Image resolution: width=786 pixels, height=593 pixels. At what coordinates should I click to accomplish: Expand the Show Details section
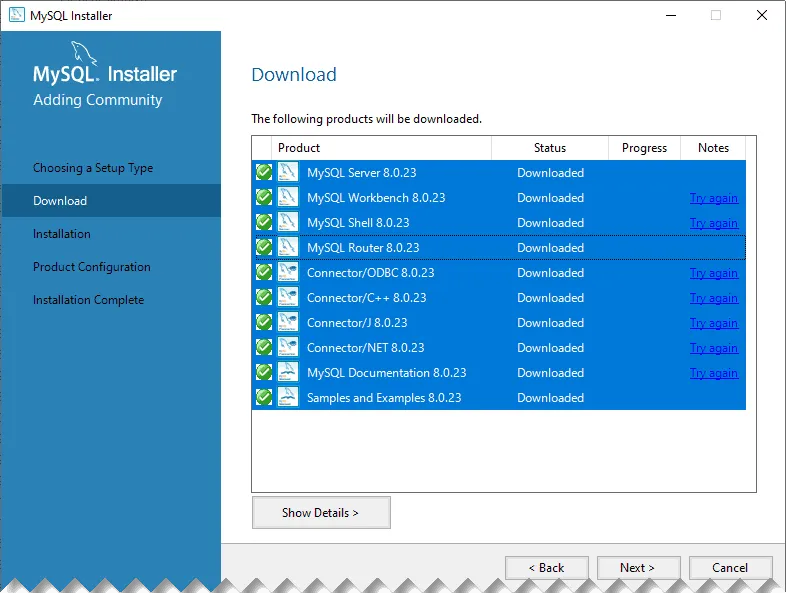point(321,512)
